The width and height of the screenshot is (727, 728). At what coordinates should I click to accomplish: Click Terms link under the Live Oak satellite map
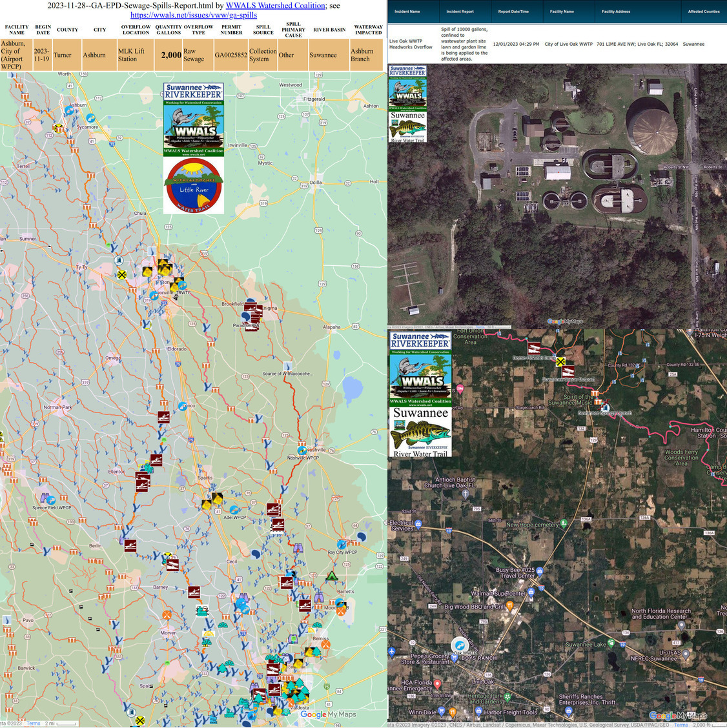681,724
